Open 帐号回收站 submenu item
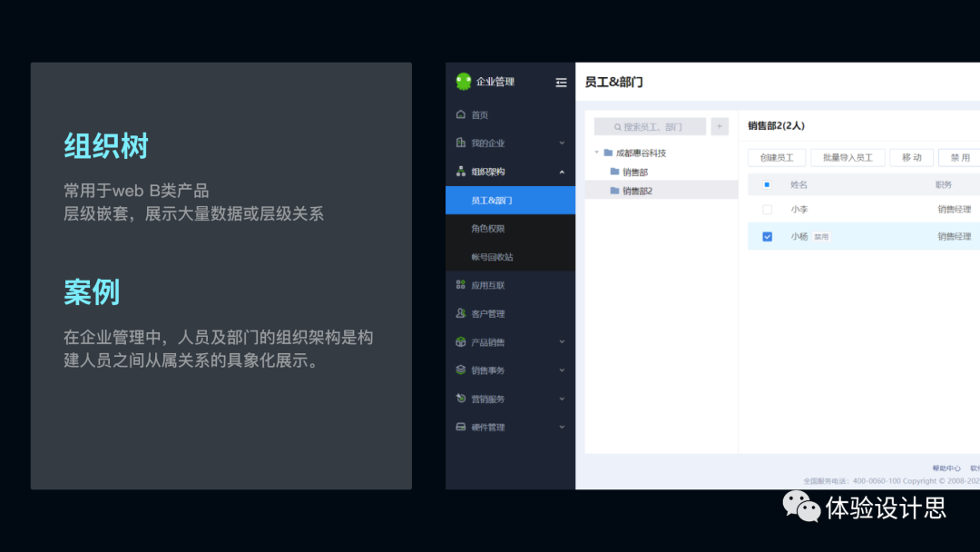The width and height of the screenshot is (980, 552). [510, 257]
